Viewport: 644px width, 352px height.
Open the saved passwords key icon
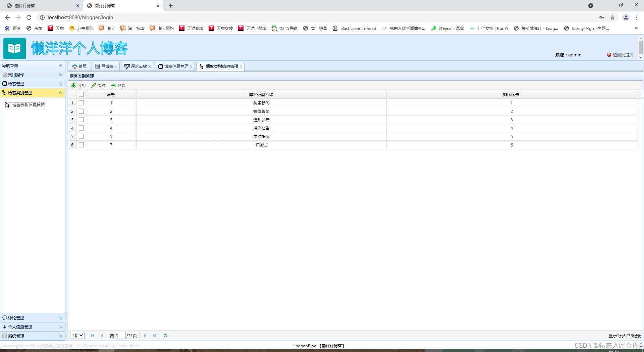[602, 17]
